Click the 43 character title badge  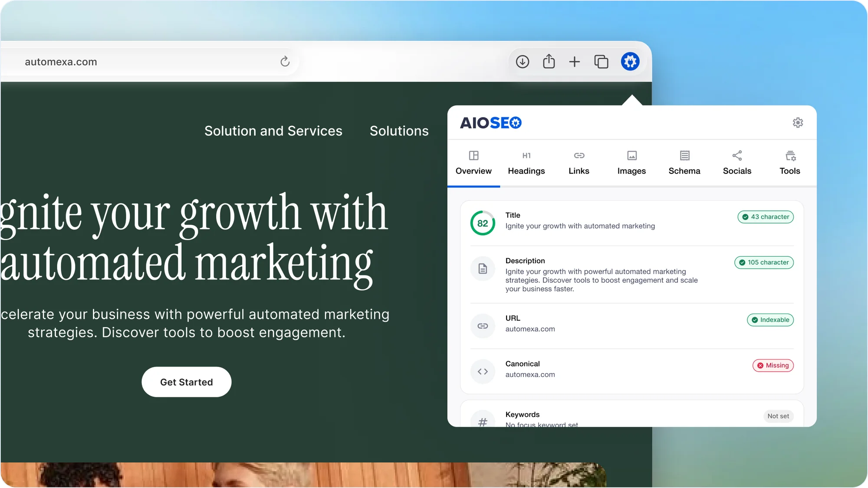pos(765,217)
